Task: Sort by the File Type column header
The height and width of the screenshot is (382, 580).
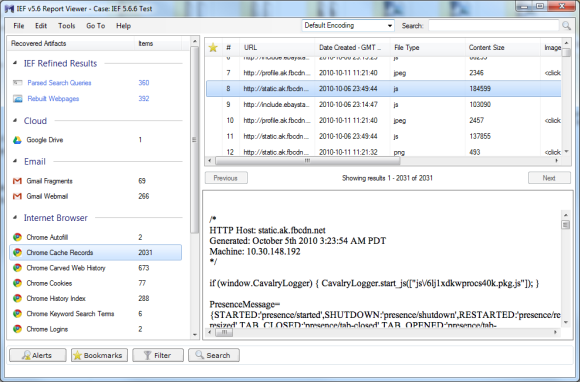Action: (x=428, y=47)
